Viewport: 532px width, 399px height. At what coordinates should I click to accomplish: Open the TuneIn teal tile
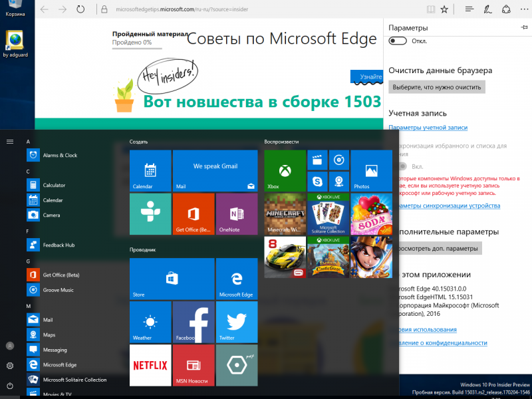[150, 214]
